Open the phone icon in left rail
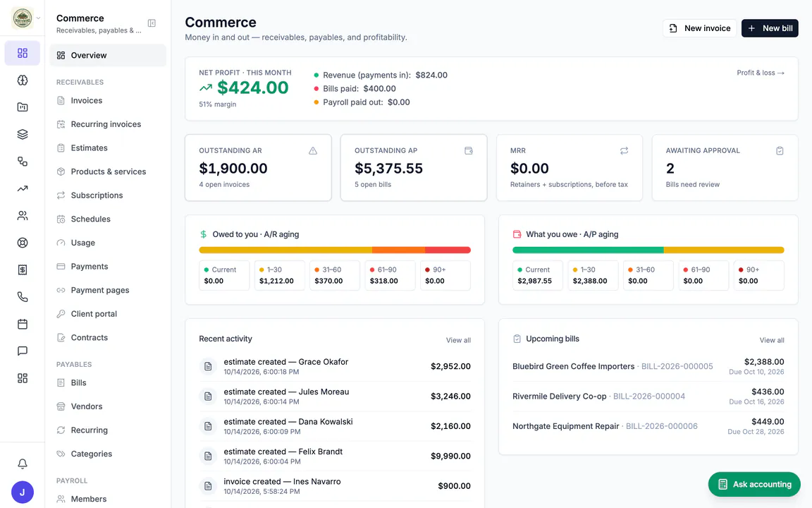The height and width of the screenshot is (508, 812). click(23, 297)
